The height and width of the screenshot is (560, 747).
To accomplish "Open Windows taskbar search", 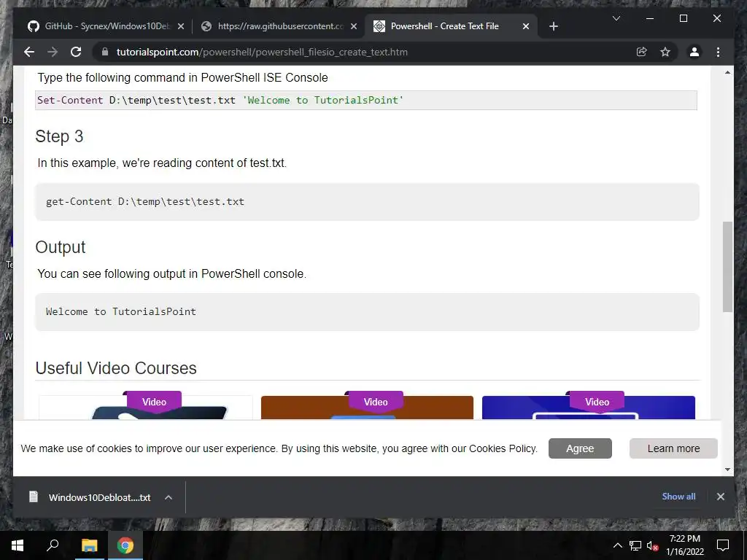I will tap(53, 545).
